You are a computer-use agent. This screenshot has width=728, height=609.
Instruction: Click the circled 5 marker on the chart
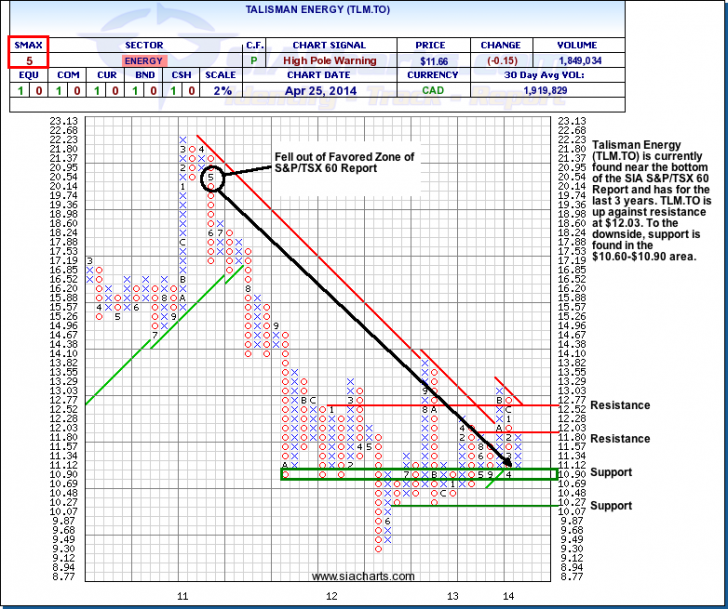[x=212, y=178]
